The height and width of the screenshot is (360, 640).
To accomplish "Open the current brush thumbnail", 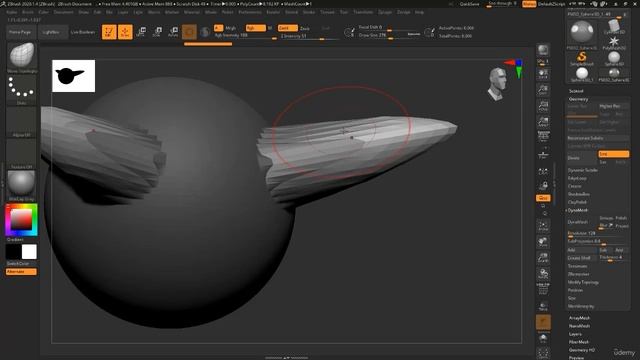I will tap(22, 56).
